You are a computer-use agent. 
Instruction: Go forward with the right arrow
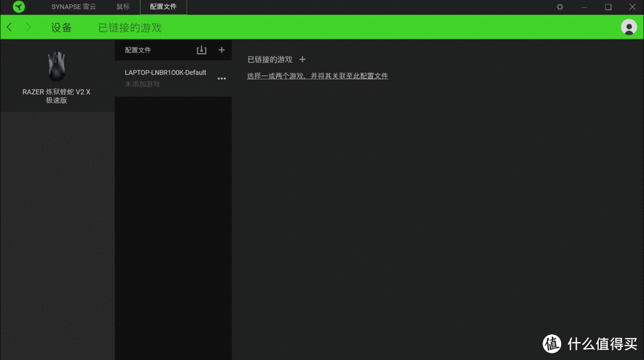click(29, 27)
